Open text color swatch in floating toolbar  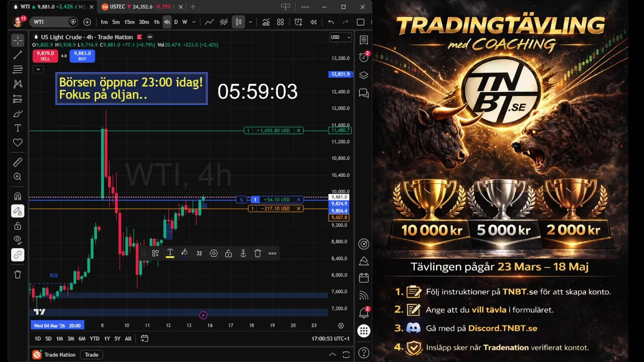pos(170,253)
